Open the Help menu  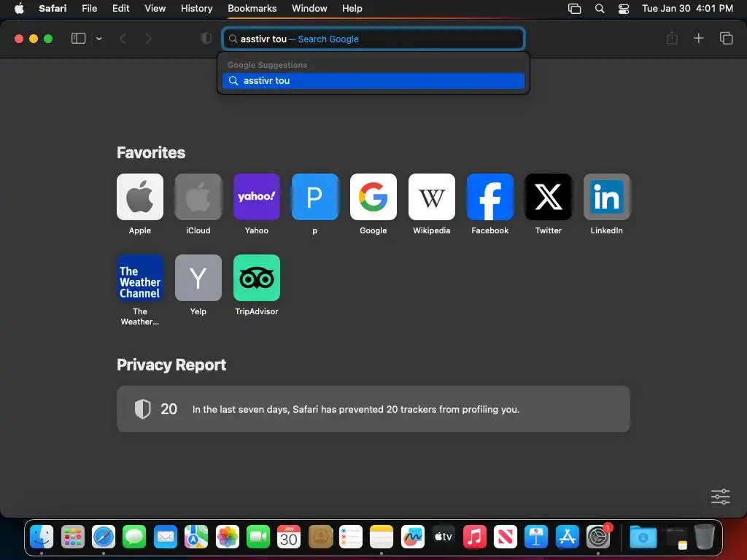(x=352, y=8)
